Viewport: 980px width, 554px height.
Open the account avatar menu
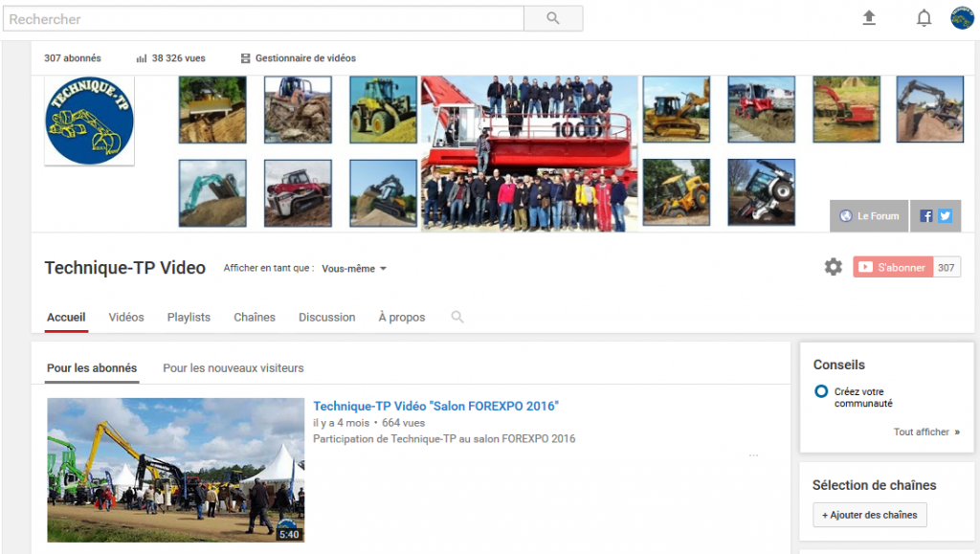pos(963,18)
